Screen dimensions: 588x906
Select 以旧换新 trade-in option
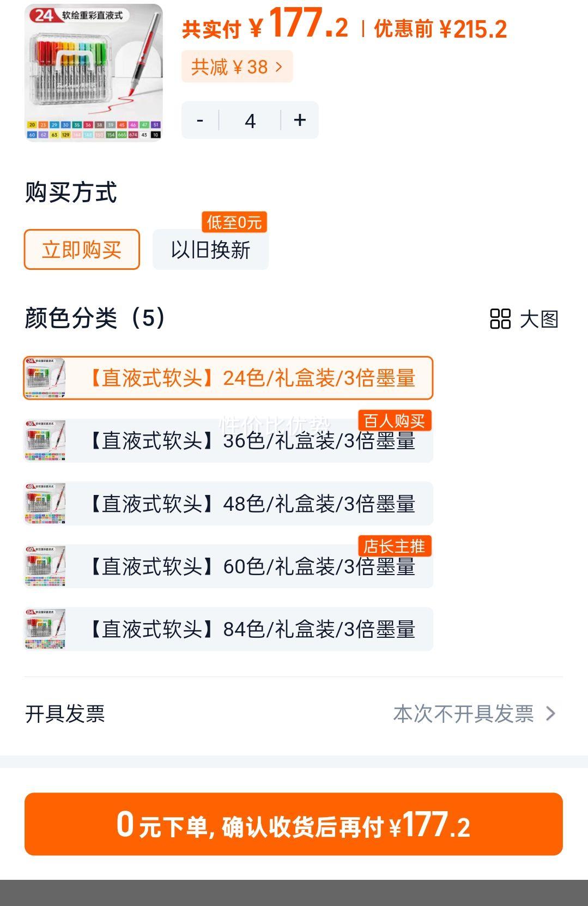pyautogui.click(x=210, y=250)
